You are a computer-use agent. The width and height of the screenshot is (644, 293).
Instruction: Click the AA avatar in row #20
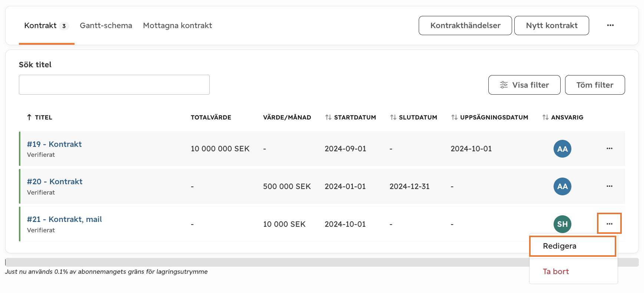pos(562,186)
